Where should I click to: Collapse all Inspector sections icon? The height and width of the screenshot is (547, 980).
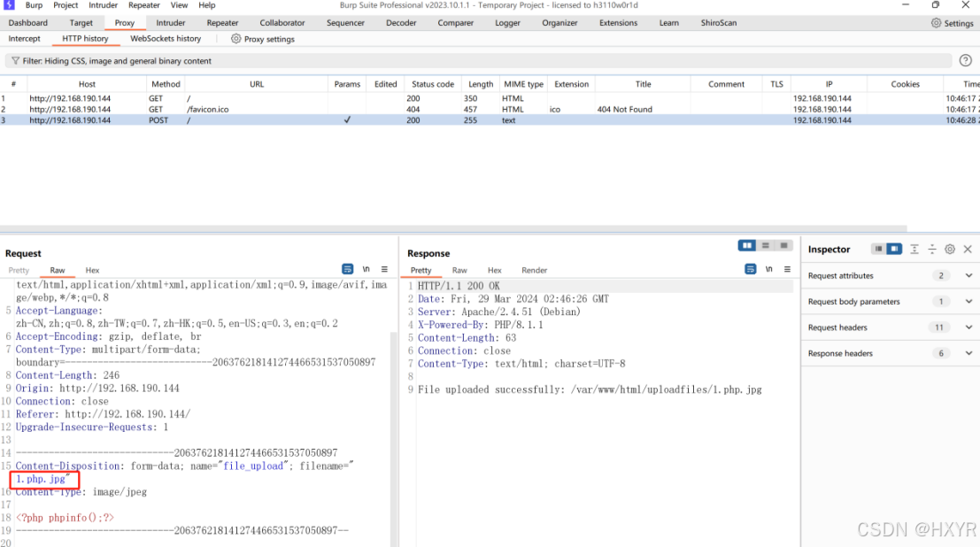(x=932, y=249)
